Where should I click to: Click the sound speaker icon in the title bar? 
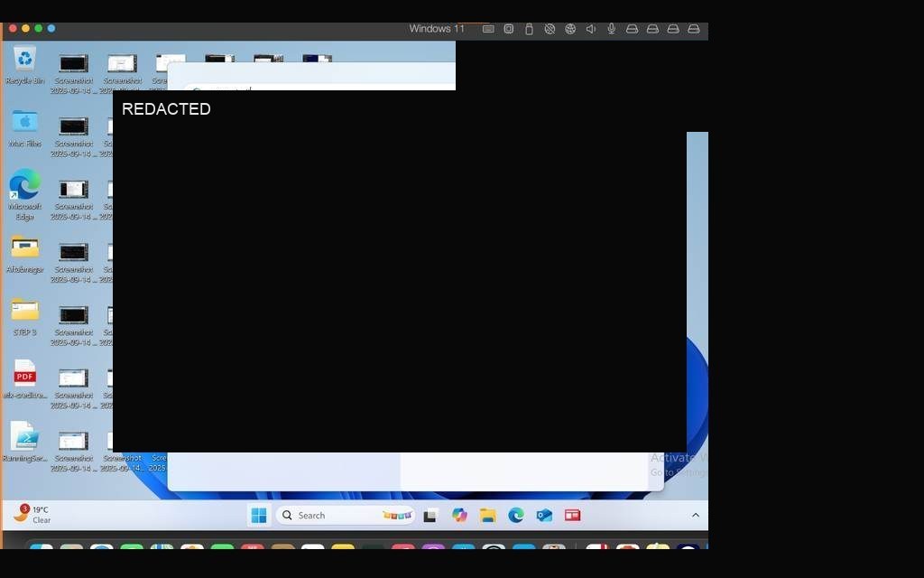[x=590, y=28]
